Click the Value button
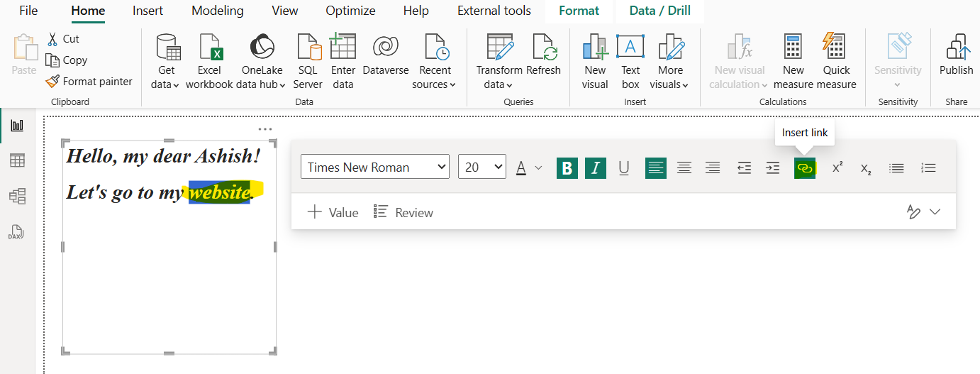This screenshot has width=980, height=374. click(333, 212)
